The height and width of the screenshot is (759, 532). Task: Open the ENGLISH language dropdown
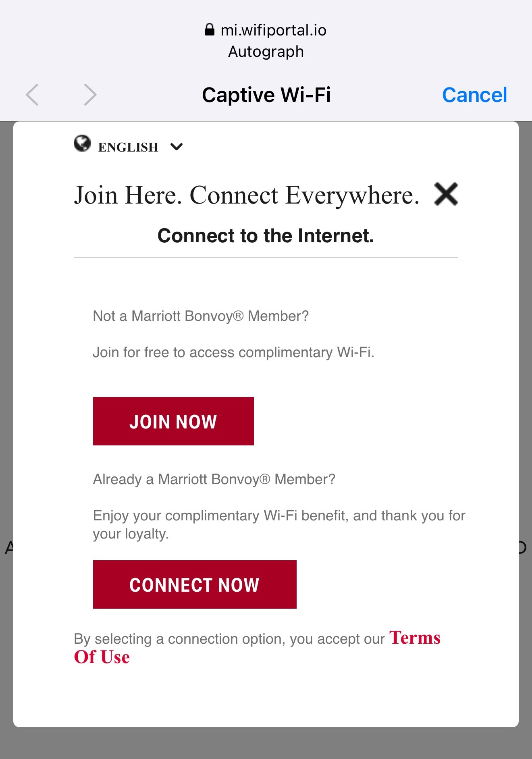pyautogui.click(x=128, y=147)
